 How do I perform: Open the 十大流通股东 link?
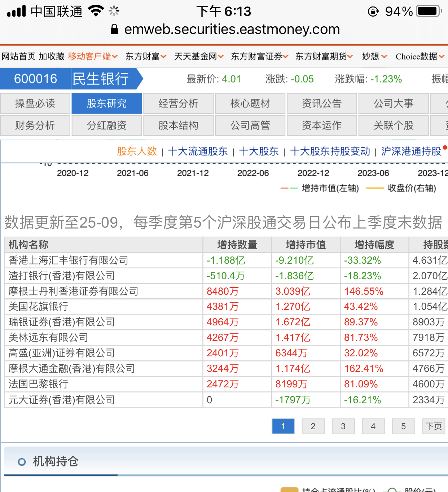(198, 151)
